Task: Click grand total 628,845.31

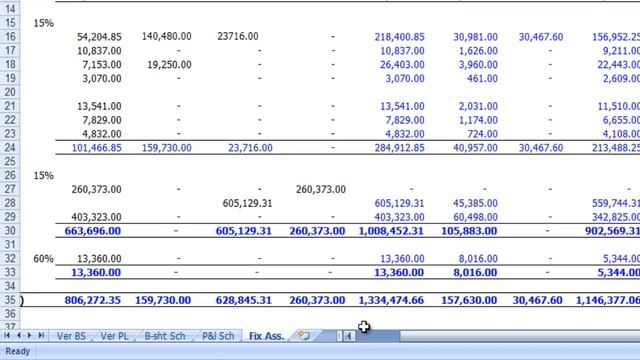Action: [x=244, y=300]
